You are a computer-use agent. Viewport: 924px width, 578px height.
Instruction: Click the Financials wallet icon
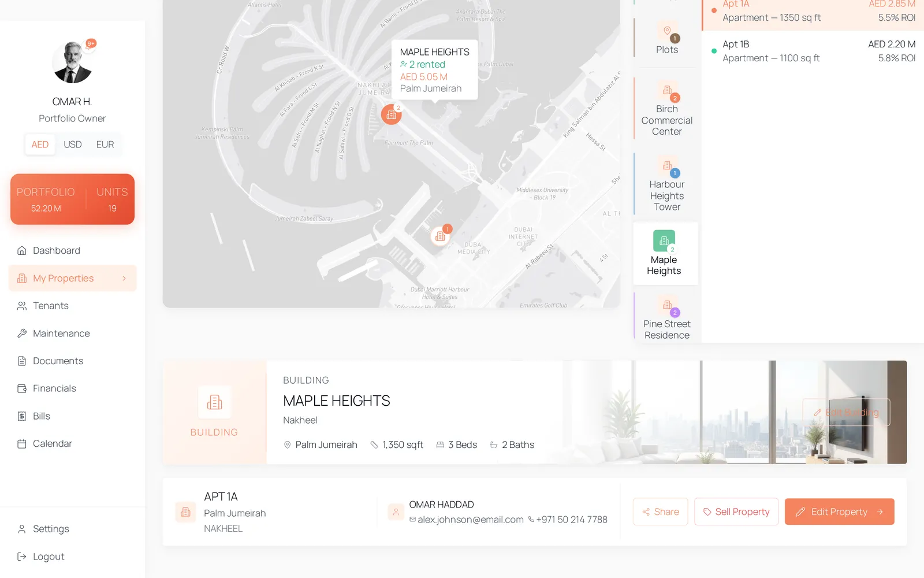click(22, 388)
